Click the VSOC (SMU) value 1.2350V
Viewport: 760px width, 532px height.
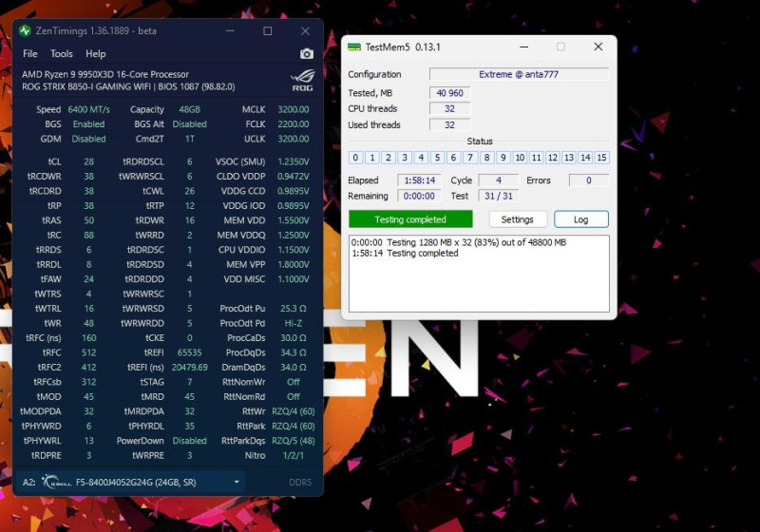click(294, 161)
